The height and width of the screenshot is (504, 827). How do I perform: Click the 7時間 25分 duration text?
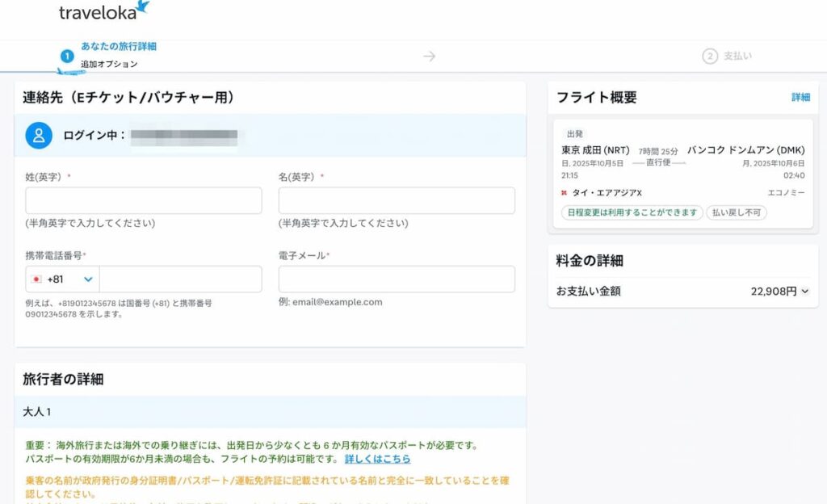click(658, 151)
